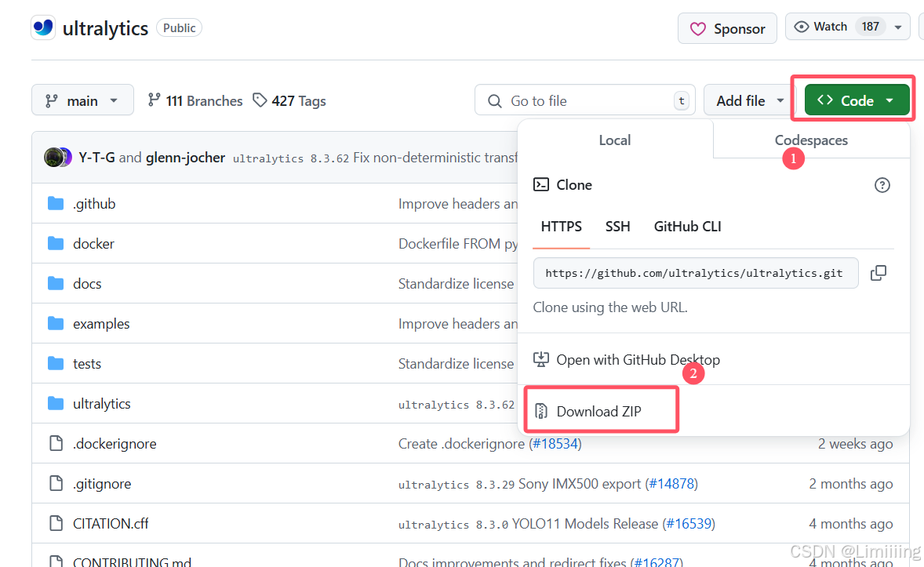Click the tag icon beside 427 Tags
The width and height of the screenshot is (924, 567).
(x=260, y=100)
